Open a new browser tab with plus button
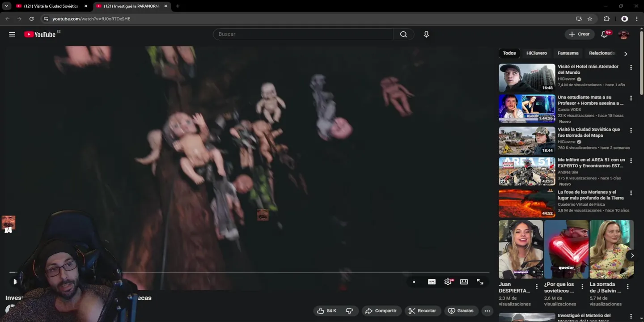Viewport: 644px width, 322px height. tap(178, 6)
